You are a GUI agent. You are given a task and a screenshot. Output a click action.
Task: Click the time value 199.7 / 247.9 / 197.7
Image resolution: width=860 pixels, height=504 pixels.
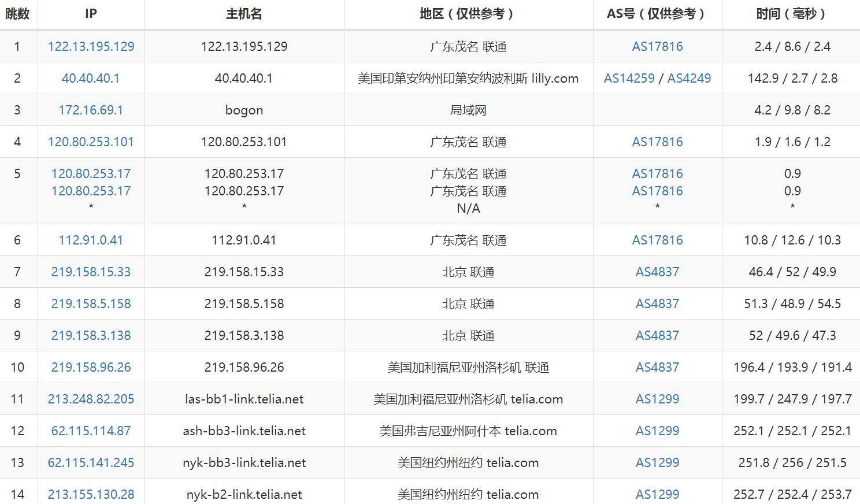pyautogui.click(x=792, y=399)
